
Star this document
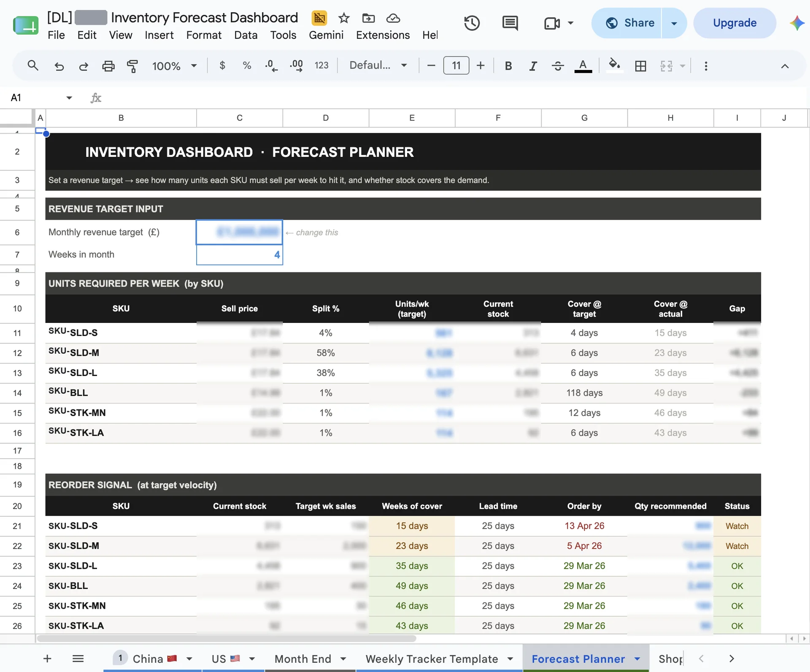[344, 18]
